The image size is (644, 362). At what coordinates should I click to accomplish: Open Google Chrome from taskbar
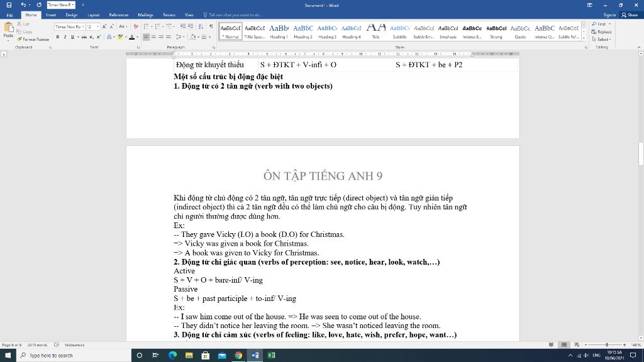pos(238,356)
